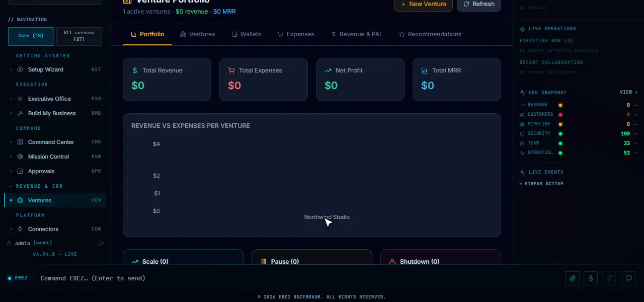644x302 pixels.
Task: Click the Connectors plug icon
Action: pos(20,229)
